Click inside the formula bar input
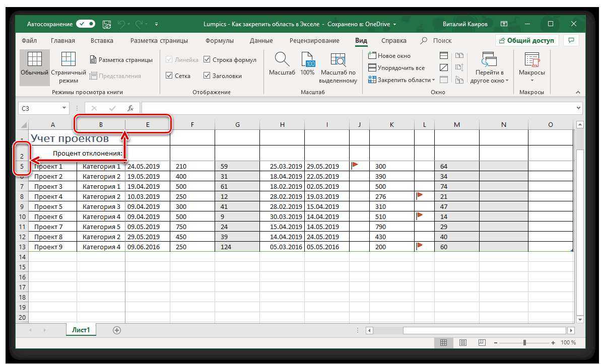Image resolution: width=601 pixels, height=364 pixels. [x=358, y=108]
